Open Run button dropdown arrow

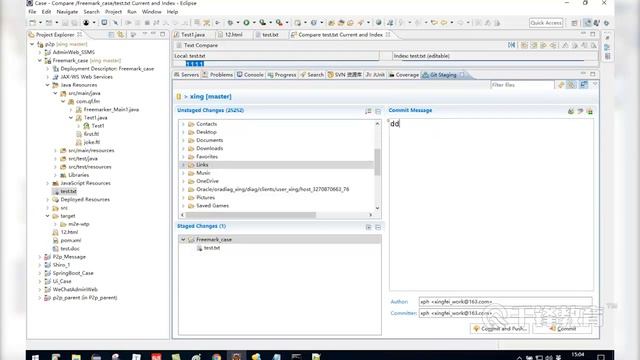tap(253, 23)
